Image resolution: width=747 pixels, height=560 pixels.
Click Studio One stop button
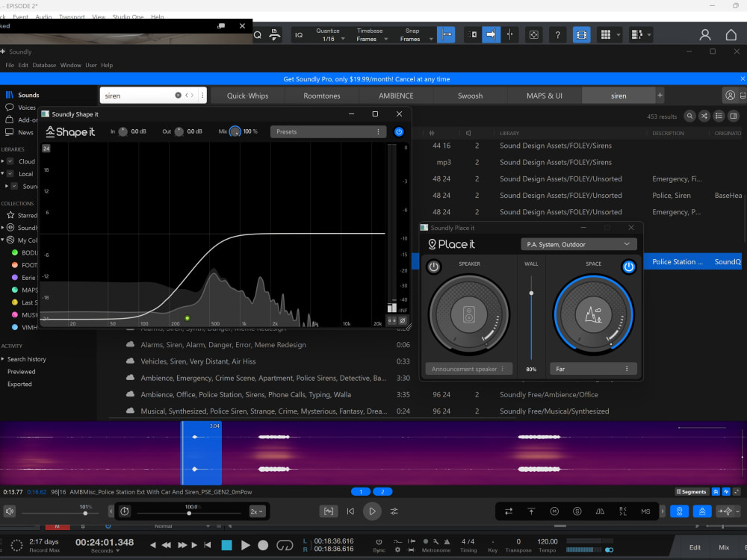point(227,545)
